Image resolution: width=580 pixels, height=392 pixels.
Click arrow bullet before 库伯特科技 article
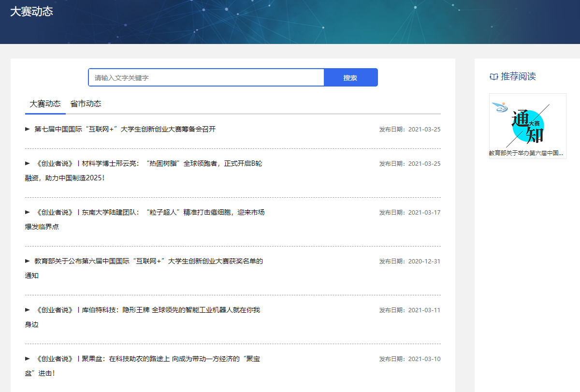(28, 310)
